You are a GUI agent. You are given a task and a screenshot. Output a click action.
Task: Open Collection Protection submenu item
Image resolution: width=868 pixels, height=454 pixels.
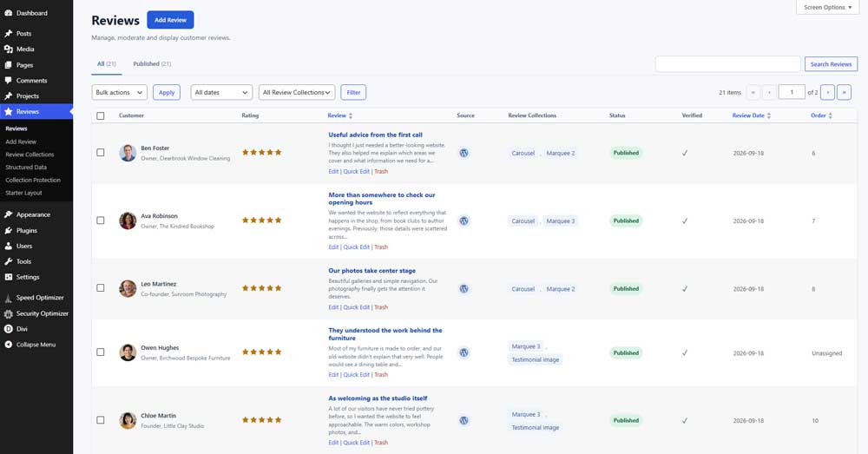[x=33, y=180]
